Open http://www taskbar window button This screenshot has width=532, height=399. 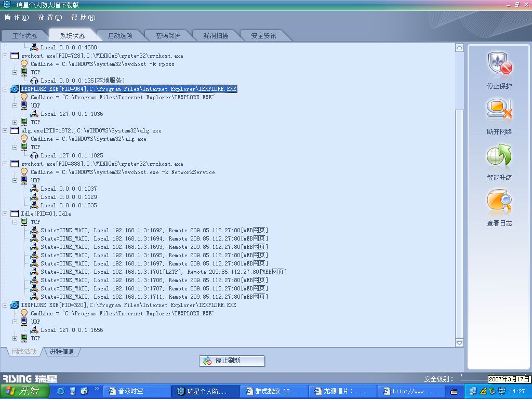(411, 391)
